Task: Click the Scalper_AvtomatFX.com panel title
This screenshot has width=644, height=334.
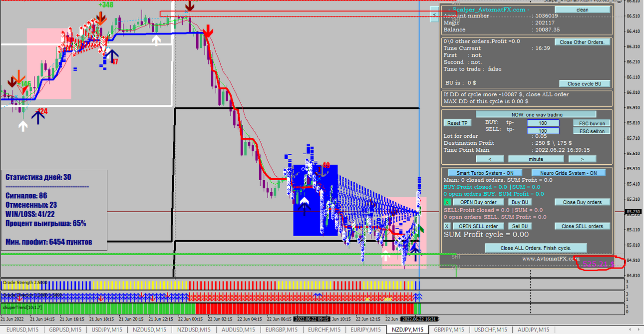Action: click(489, 9)
